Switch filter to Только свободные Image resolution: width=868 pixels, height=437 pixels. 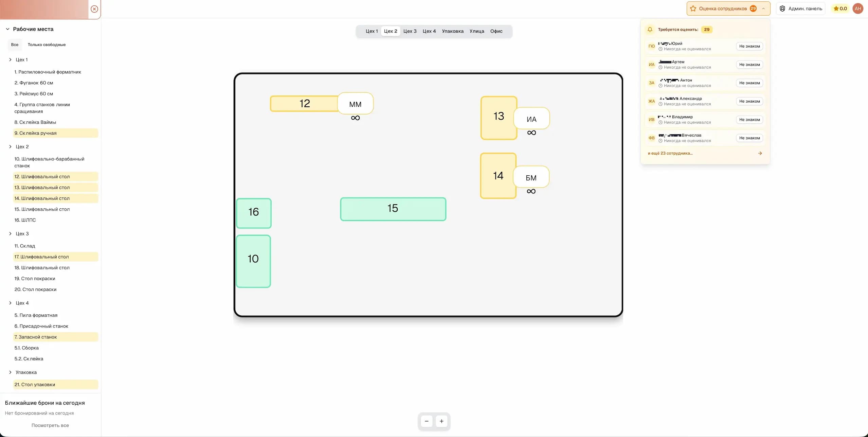[x=47, y=45]
